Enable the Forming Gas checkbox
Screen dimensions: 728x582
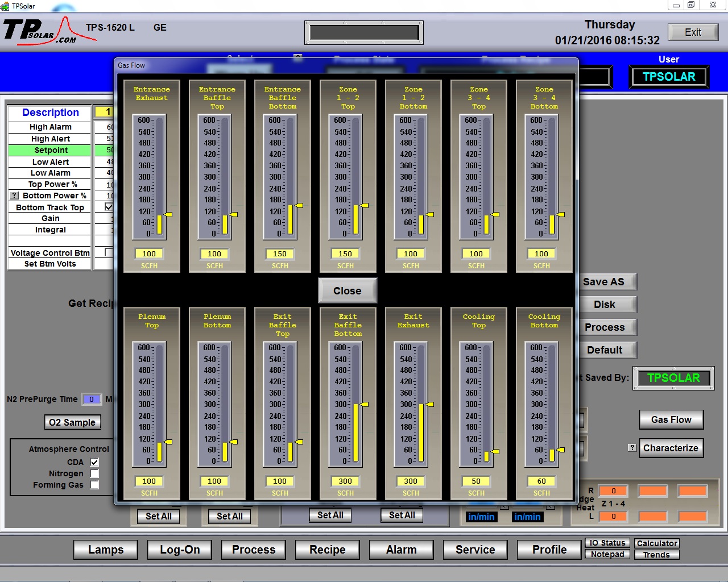click(x=94, y=485)
